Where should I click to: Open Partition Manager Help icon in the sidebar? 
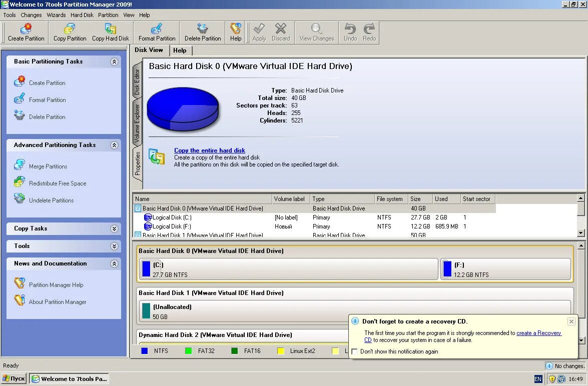pos(20,283)
